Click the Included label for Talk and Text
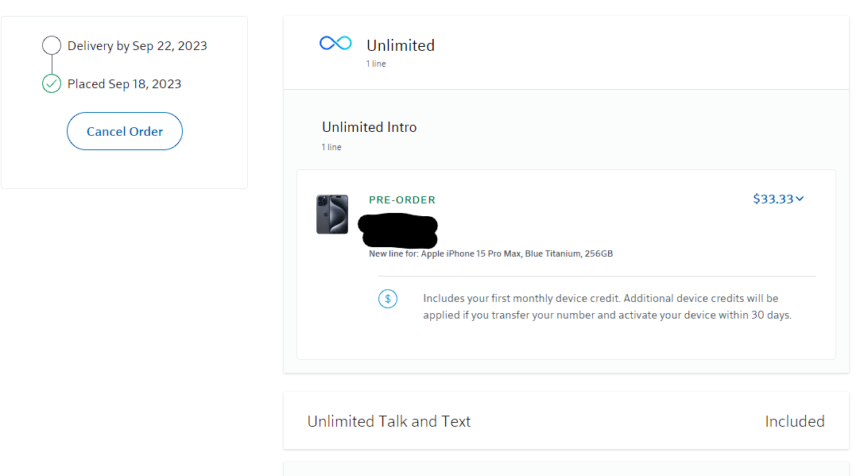This screenshot has width=868, height=476. coord(794,421)
